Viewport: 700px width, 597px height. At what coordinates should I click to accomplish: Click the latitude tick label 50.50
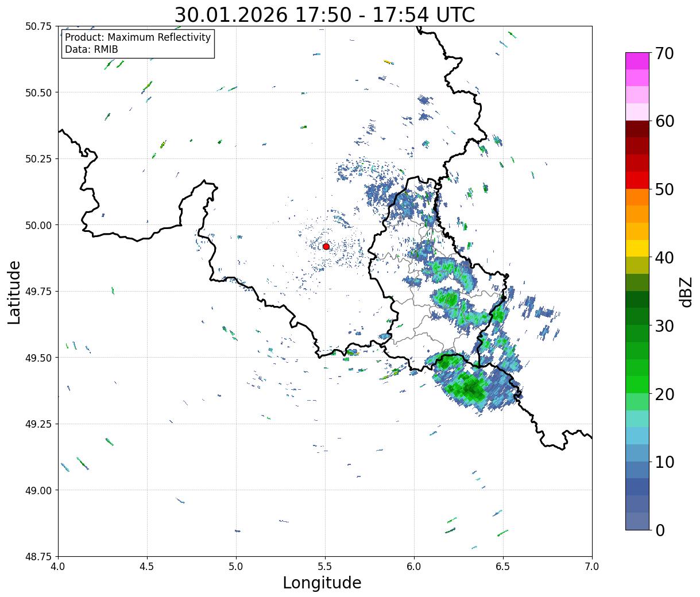tap(38, 92)
